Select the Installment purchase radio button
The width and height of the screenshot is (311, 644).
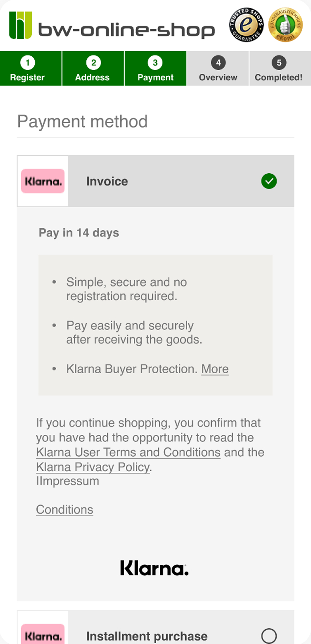269,636
